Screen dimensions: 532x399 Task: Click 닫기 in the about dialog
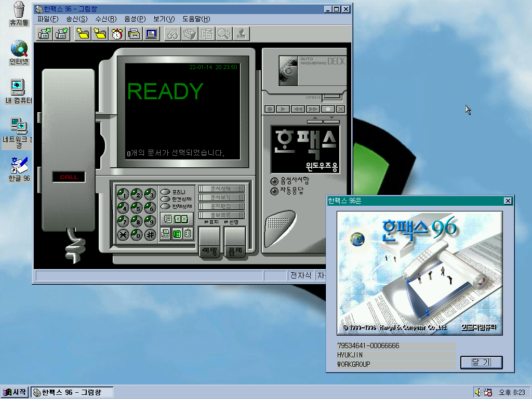(x=481, y=362)
